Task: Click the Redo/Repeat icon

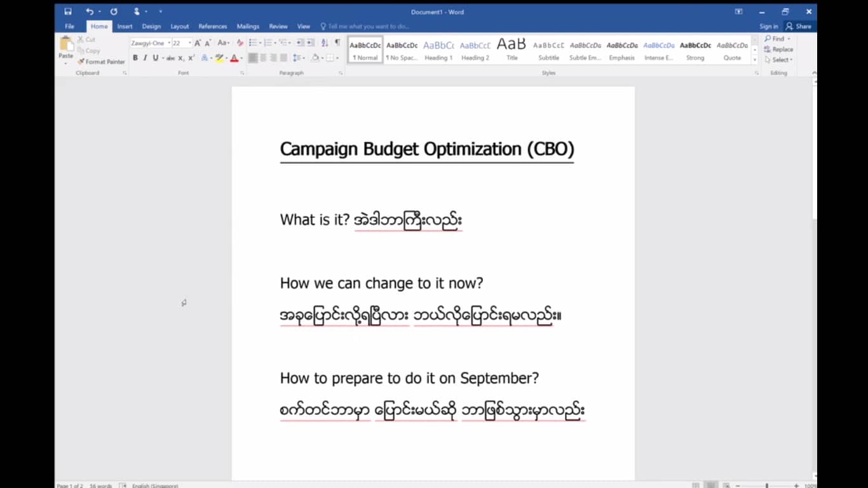Action: coord(114,11)
